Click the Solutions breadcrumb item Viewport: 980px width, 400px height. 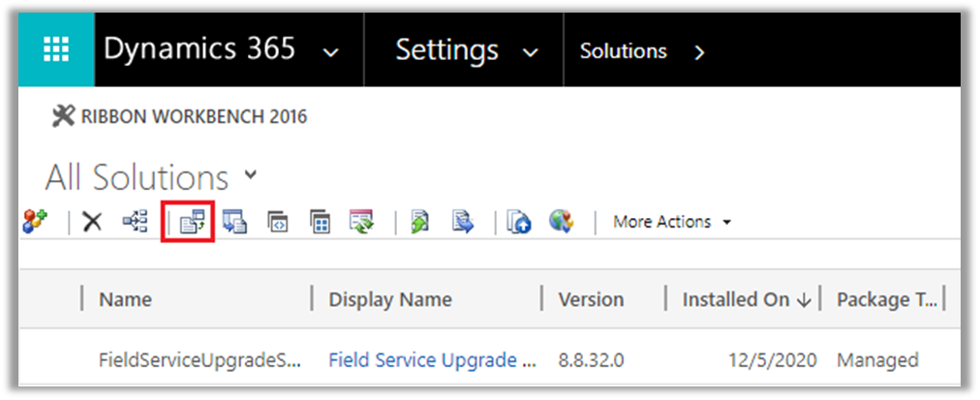pos(623,51)
